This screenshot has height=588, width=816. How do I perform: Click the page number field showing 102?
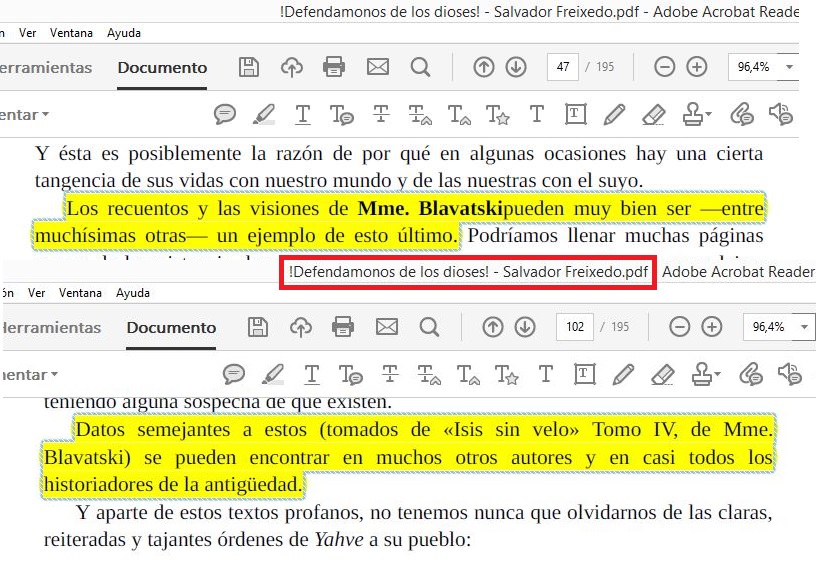point(575,327)
